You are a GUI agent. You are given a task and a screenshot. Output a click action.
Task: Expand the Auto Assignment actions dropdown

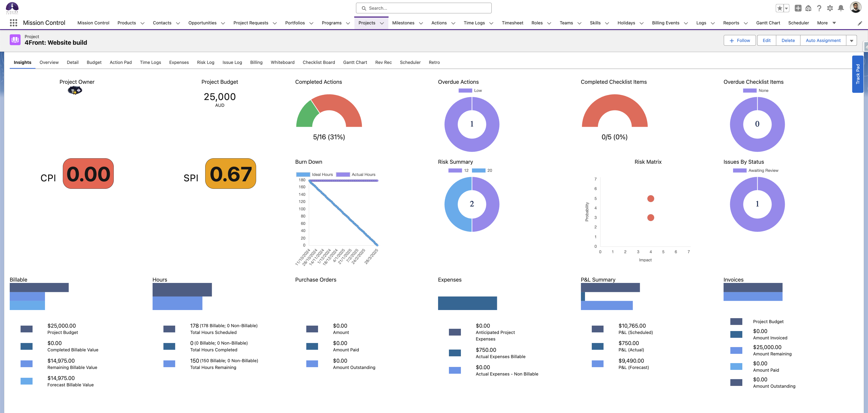(851, 40)
